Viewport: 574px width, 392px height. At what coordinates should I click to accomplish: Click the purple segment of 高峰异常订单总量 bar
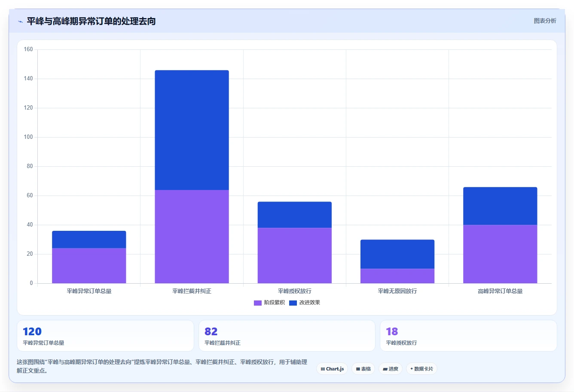pos(500,254)
